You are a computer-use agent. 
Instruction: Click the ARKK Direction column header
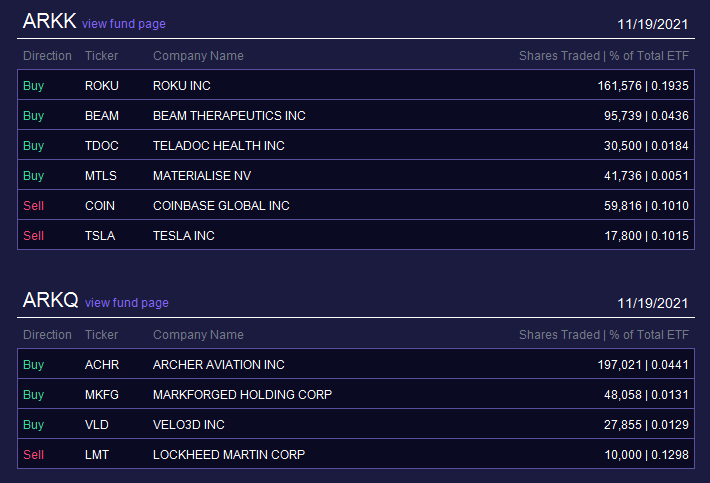pyautogui.click(x=48, y=56)
